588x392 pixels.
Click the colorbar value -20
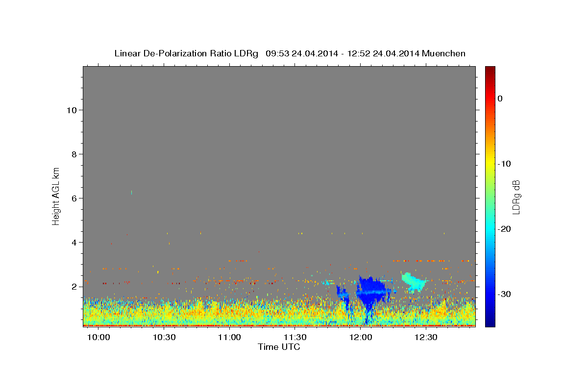505,229
